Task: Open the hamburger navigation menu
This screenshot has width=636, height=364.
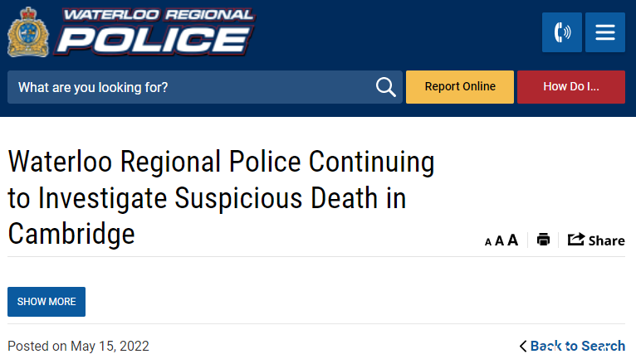Action: click(x=604, y=32)
